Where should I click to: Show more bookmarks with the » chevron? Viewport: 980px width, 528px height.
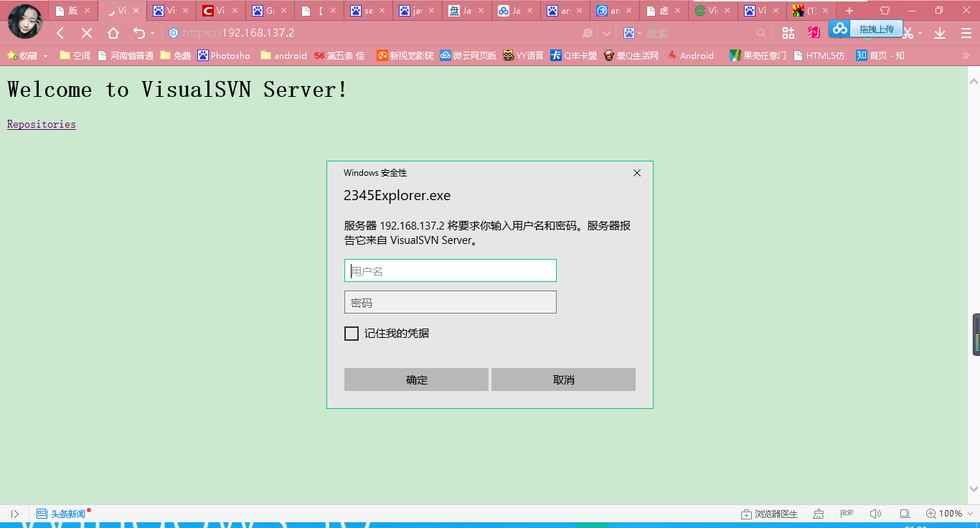point(966,55)
